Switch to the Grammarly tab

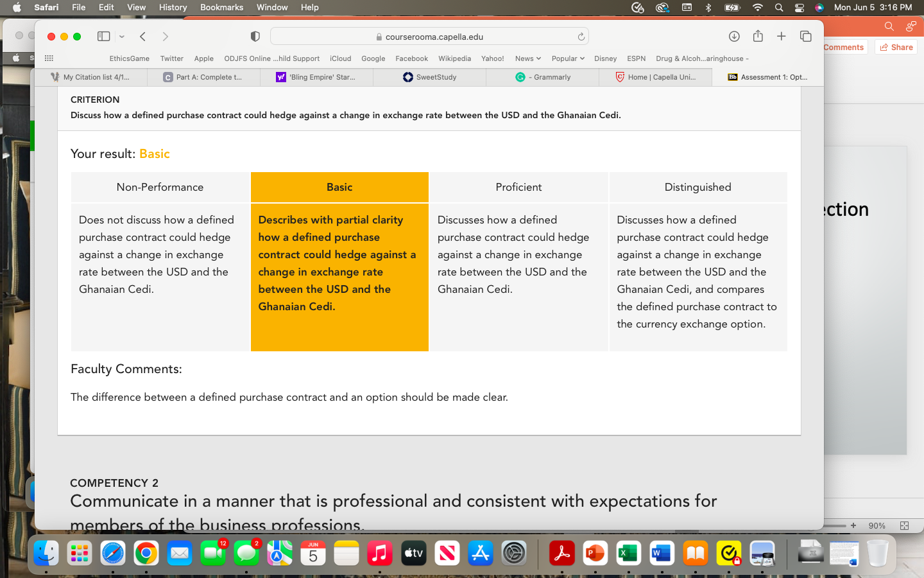pyautogui.click(x=543, y=77)
